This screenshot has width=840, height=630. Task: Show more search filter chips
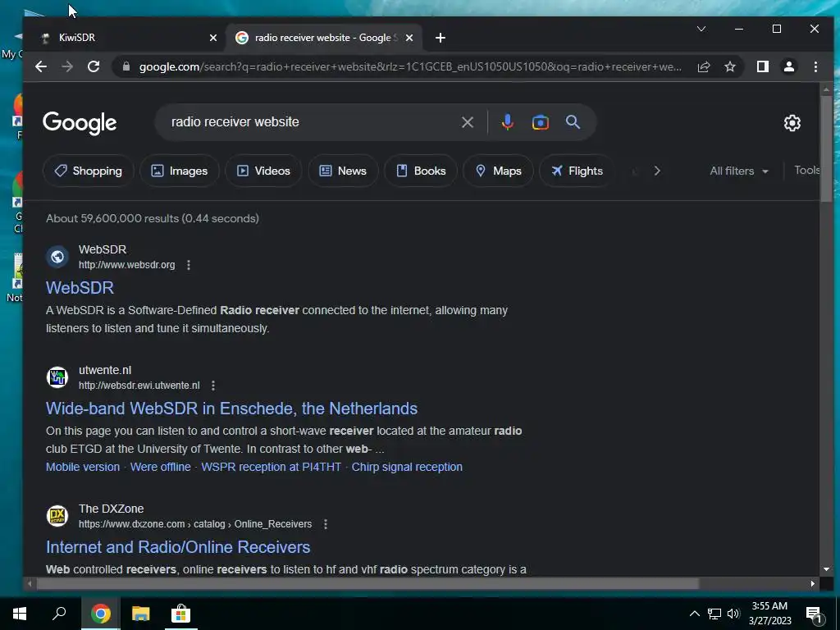(x=657, y=171)
